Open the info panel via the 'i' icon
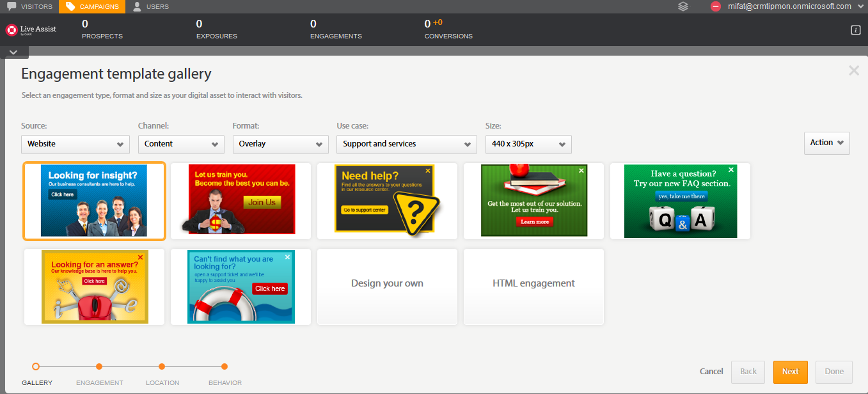The width and height of the screenshot is (868, 394). coord(855,29)
